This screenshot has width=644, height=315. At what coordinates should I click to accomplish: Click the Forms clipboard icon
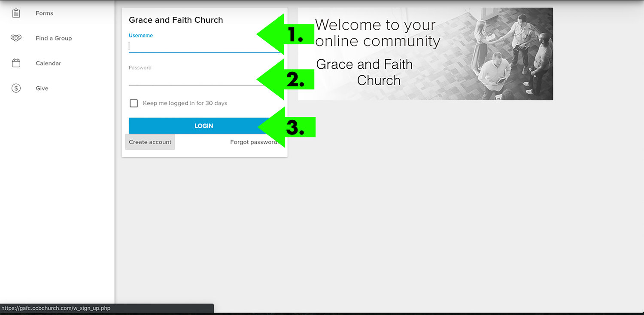(16, 13)
